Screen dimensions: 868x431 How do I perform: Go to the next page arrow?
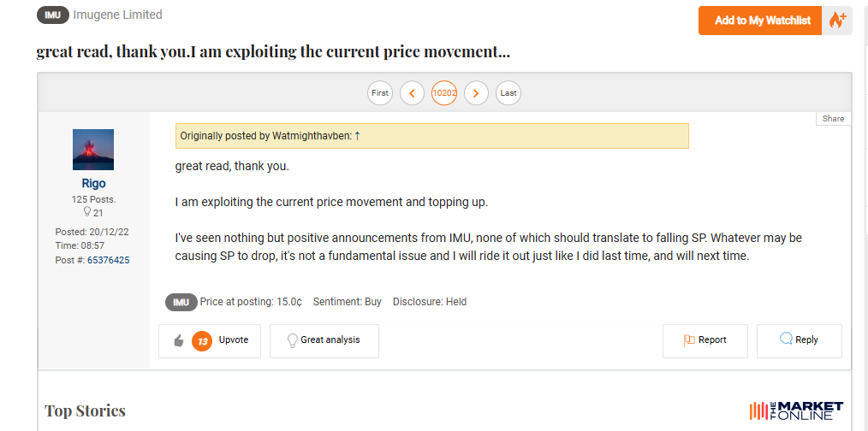click(x=476, y=93)
